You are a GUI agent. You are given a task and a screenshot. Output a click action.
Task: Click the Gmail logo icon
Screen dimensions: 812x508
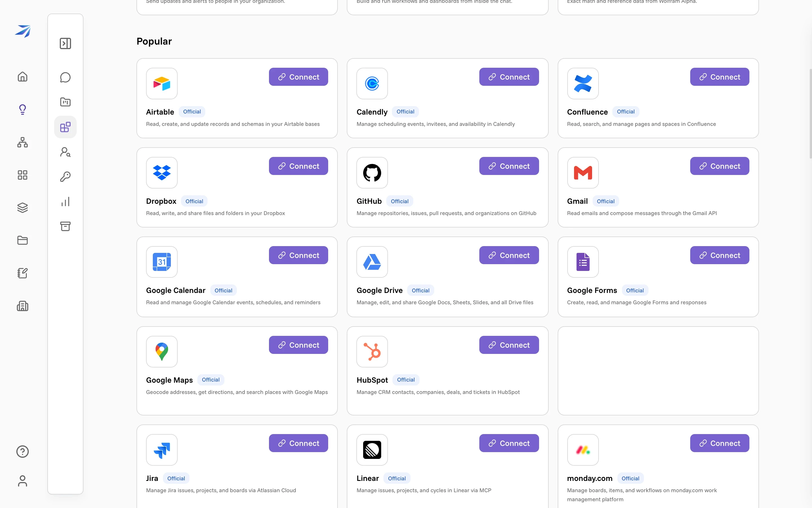coord(583,173)
